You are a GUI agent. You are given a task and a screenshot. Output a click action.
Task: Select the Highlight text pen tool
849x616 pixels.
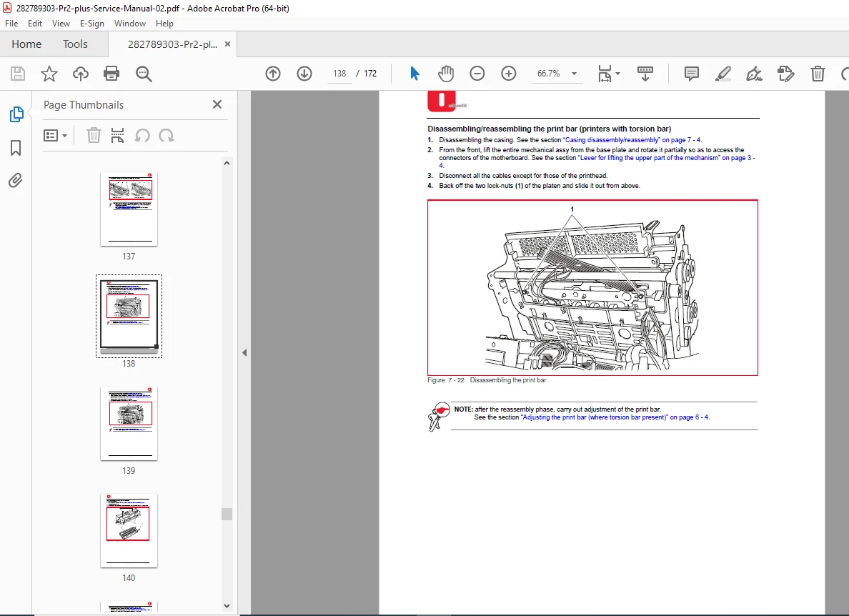click(723, 74)
